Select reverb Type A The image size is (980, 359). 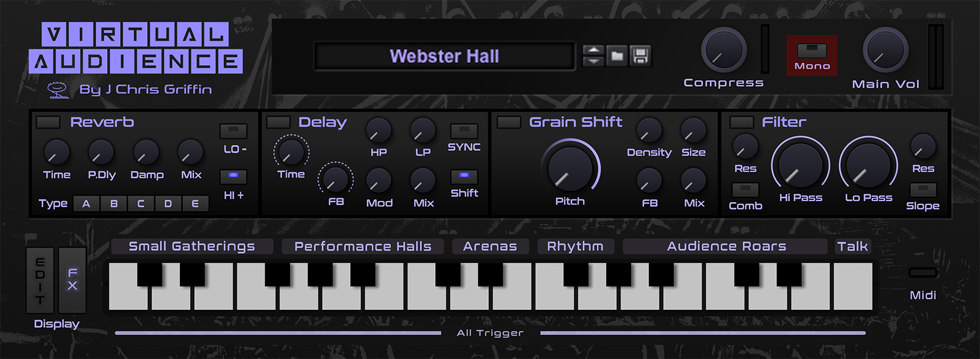[x=87, y=203]
